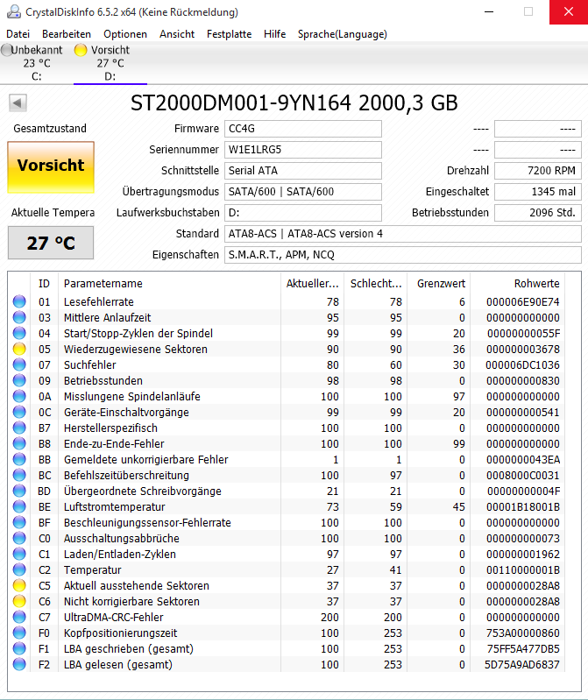This screenshot has height=700, width=588.
Task: Click status dot for Übergeordnete Schreibvorgänge
Action: [19, 491]
